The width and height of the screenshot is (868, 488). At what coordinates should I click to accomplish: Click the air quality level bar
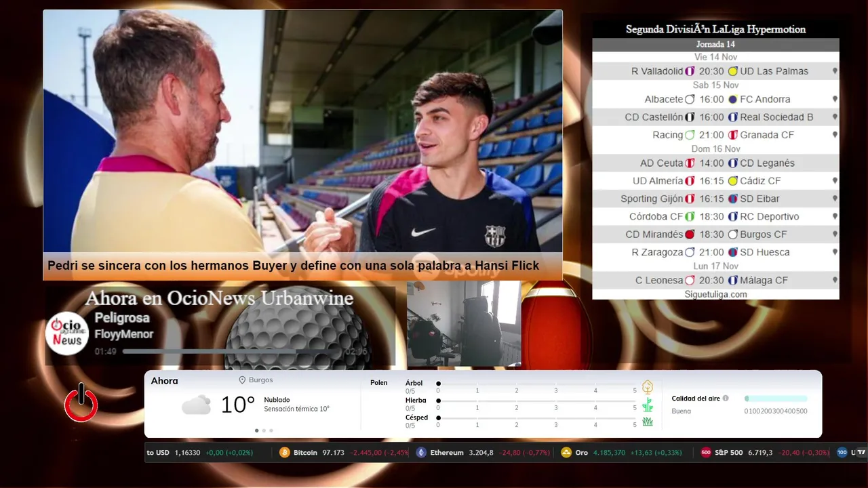[x=776, y=399]
